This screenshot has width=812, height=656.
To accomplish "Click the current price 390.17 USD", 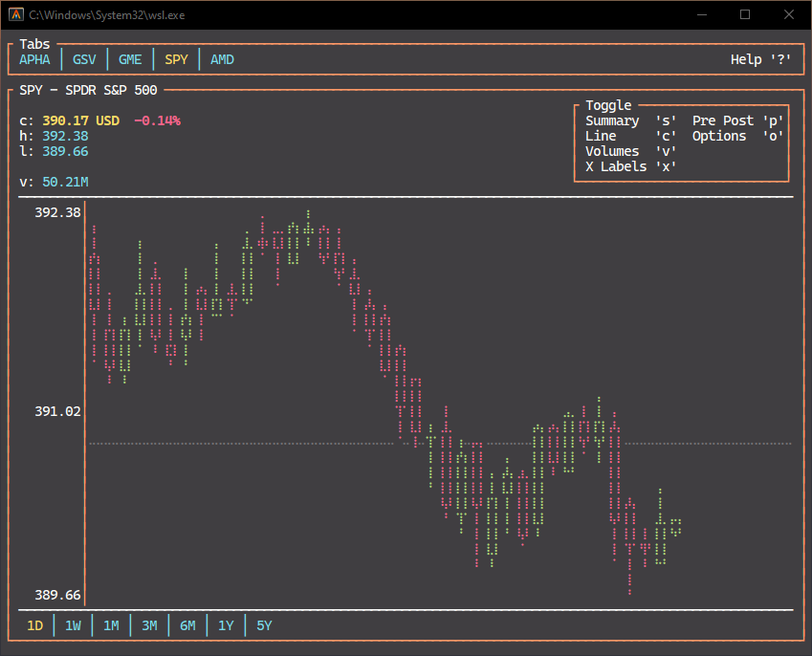I will pyautogui.click(x=80, y=120).
